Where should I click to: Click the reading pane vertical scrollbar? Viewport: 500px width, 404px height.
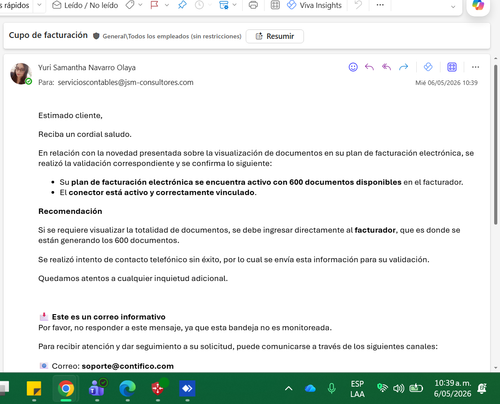(x=496, y=145)
